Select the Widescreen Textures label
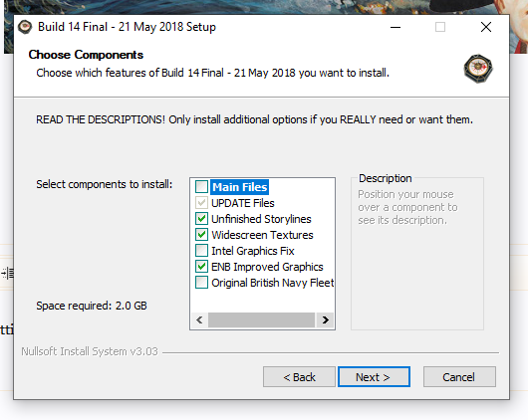This screenshot has width=528, height=420. (x=262, y=235)
